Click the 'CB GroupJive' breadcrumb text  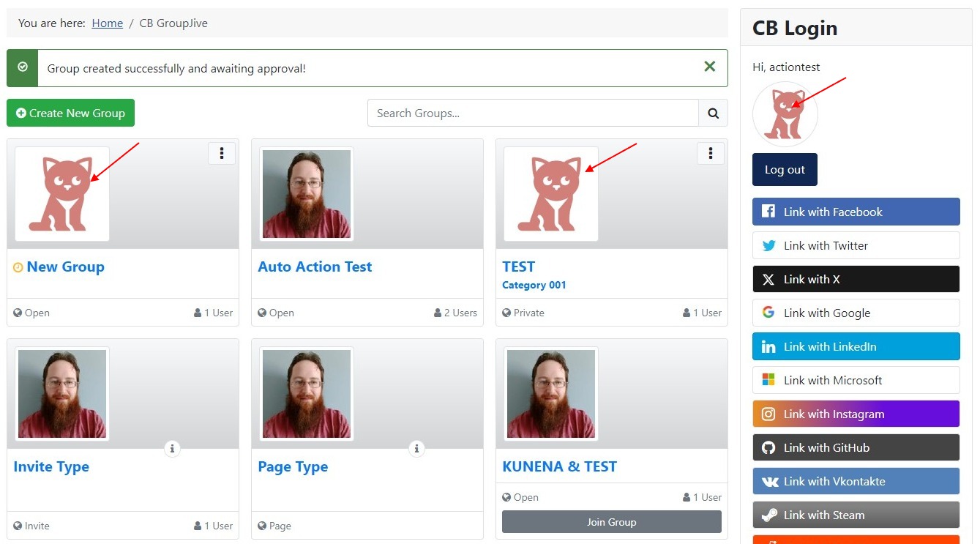click(x=173, y=23)
